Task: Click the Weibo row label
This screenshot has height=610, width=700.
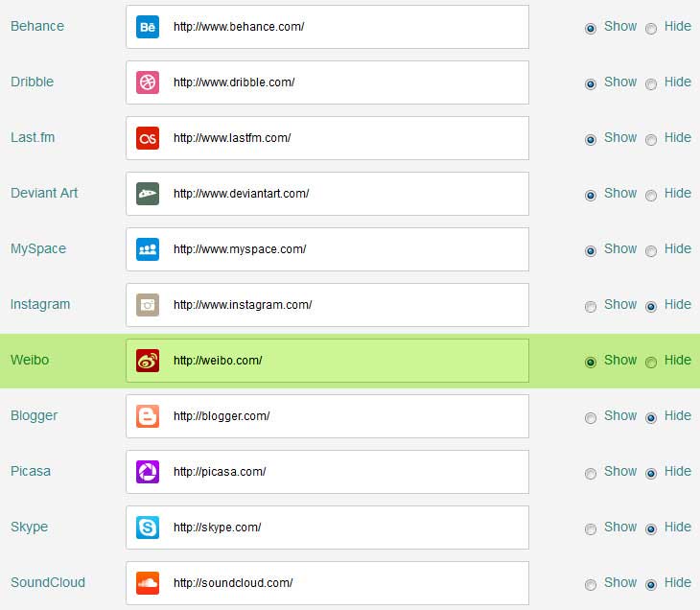Action: click(30, 360)
